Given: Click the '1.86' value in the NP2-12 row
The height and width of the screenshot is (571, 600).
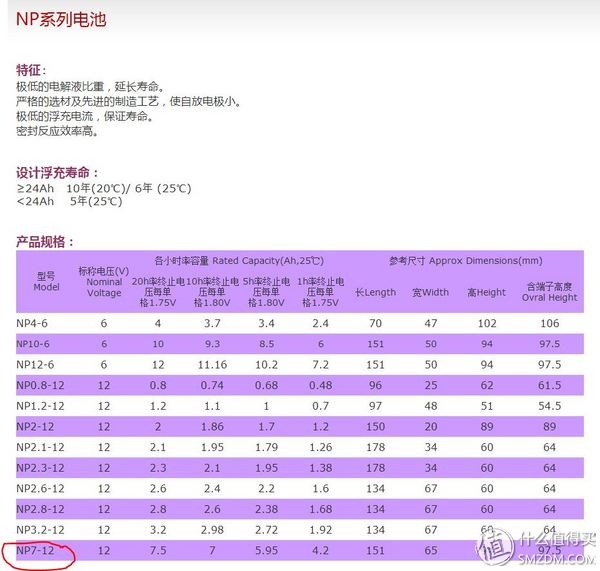Looking at the screenshot, I should point(212,427).
